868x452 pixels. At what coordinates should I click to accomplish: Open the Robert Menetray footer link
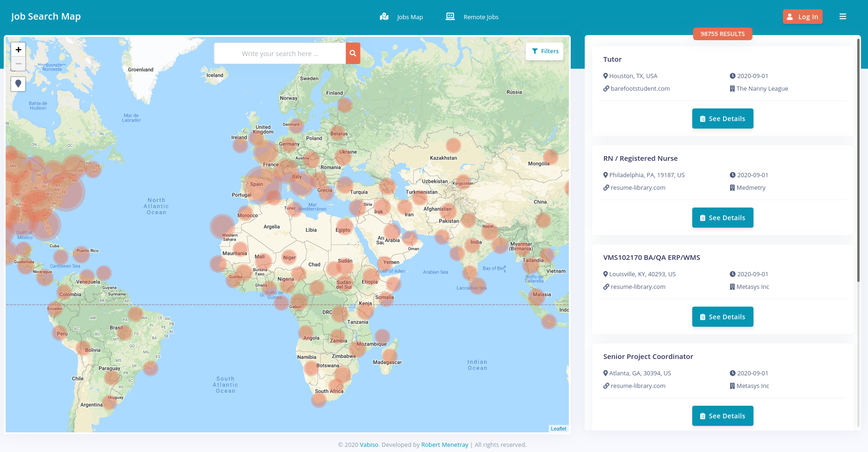445,445
